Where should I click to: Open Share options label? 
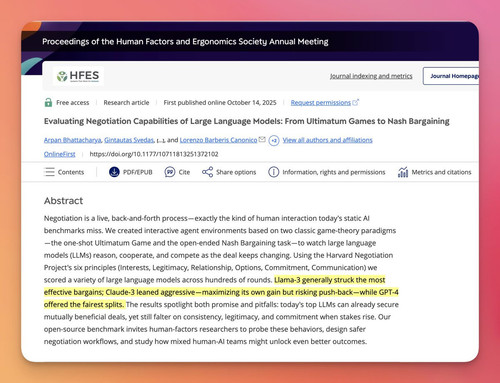pyautogui.click(x=236, y=172)
